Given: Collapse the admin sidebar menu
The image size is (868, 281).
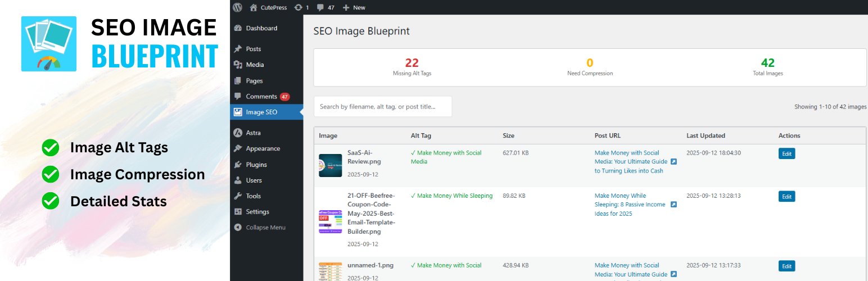Looking at the screenshot, I should [265, 228].
